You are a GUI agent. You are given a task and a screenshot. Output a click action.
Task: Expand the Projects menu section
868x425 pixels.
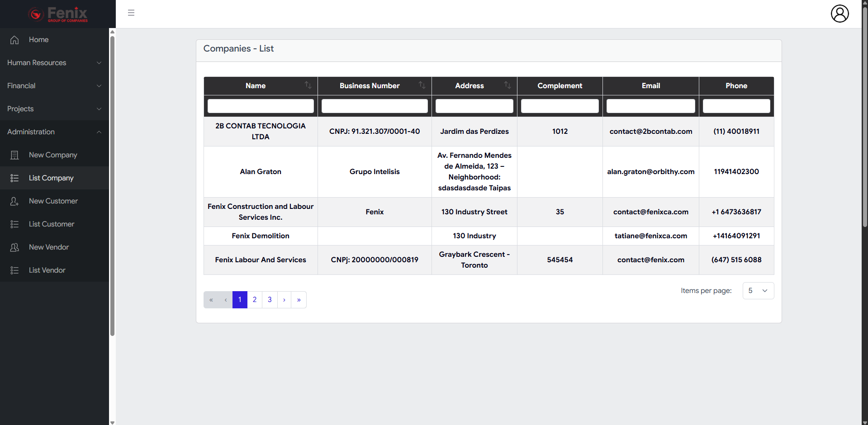pyautogui.click(x=54, y=109)
